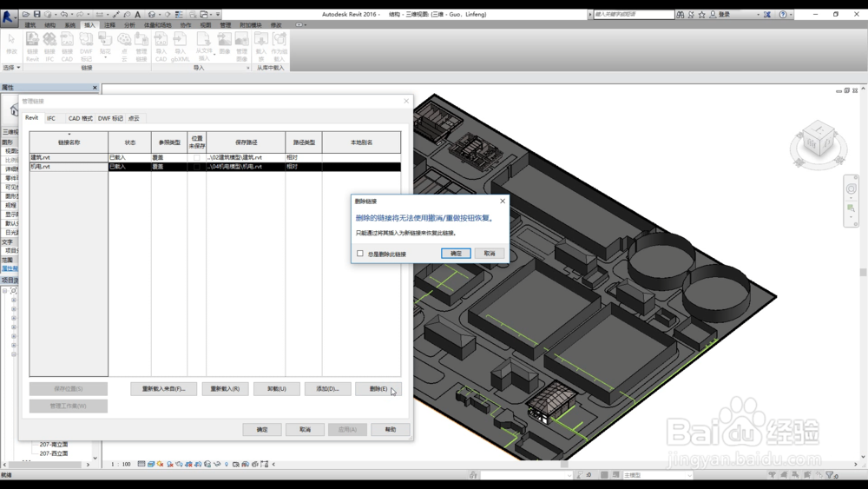Image resolution: width=868 pixels, height=489 pixels.
Task: Open 选择 dropdown under modify tool
Action: [x=11, y=68]
